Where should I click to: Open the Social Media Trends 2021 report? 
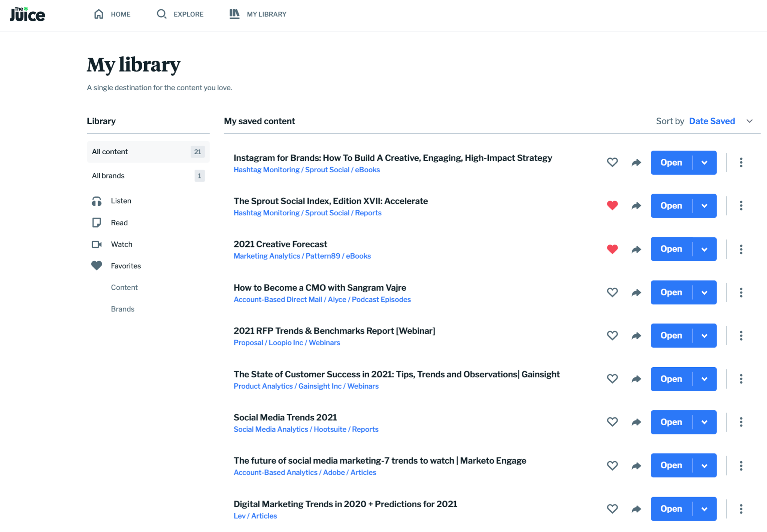tap(671, 422)
